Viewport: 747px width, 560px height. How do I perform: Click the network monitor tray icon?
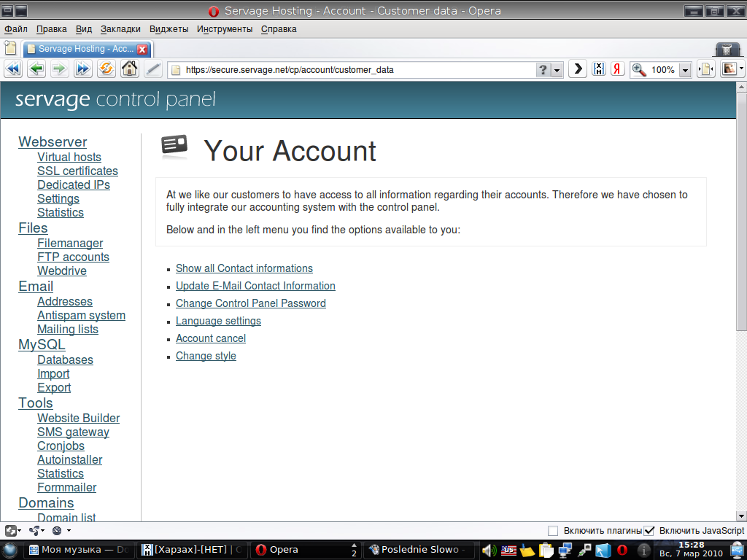[x=565, y=551]
